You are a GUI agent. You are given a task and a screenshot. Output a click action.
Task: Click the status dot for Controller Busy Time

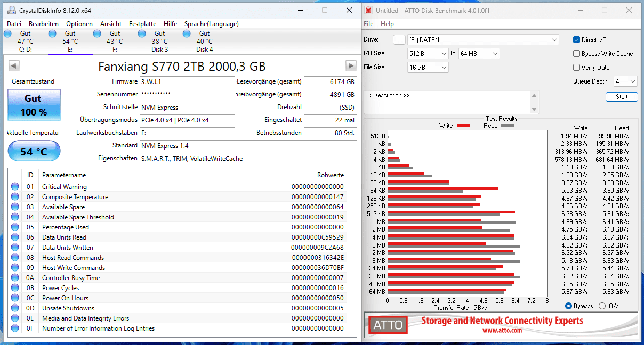[x=15, y=277]
